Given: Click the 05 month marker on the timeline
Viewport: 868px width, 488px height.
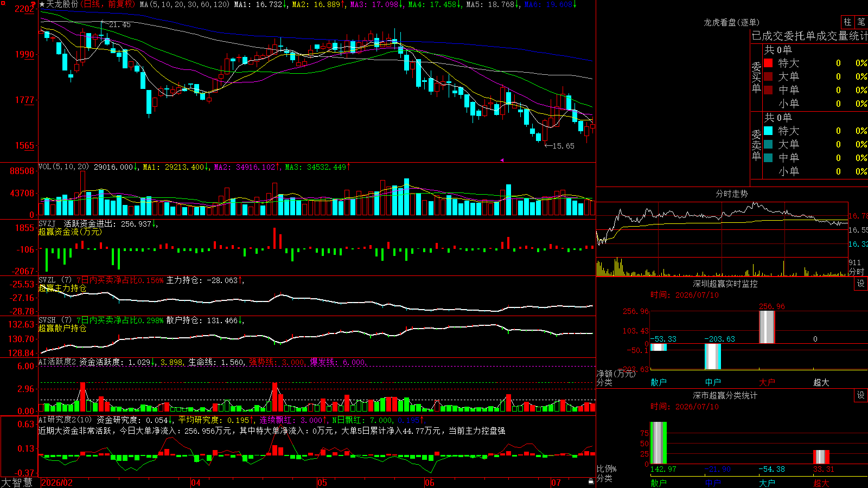Looking at the screenshot, I should (x=322, y=483).
